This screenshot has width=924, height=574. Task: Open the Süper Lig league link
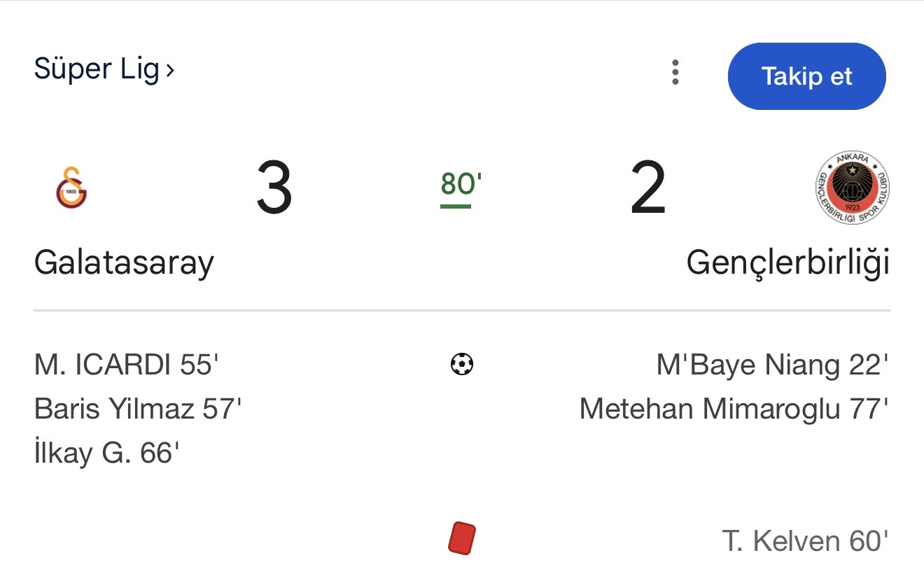[x=97, y=69]
